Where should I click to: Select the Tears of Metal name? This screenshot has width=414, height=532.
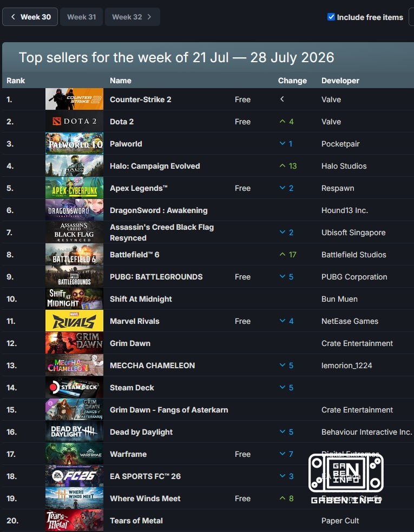(136, 521)
